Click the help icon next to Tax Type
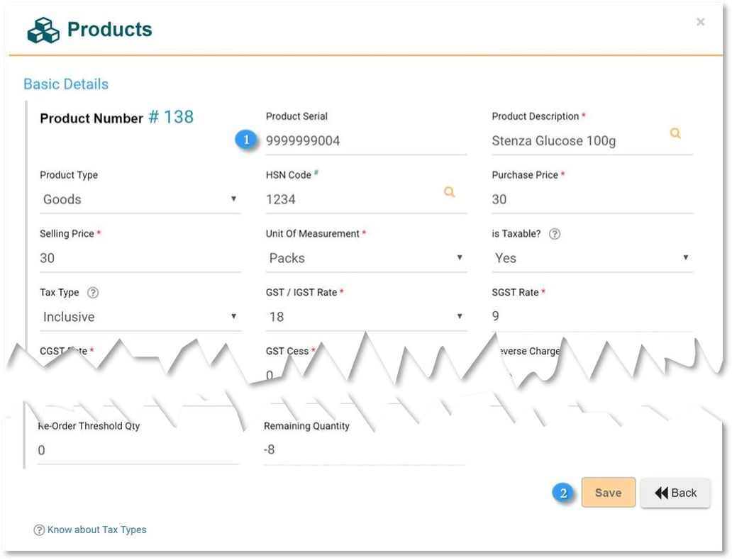Screen dimensions: 732x560 click(x=94, y=292)
